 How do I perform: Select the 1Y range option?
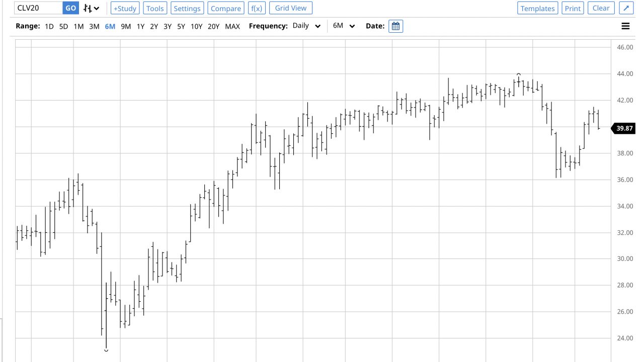140,26
